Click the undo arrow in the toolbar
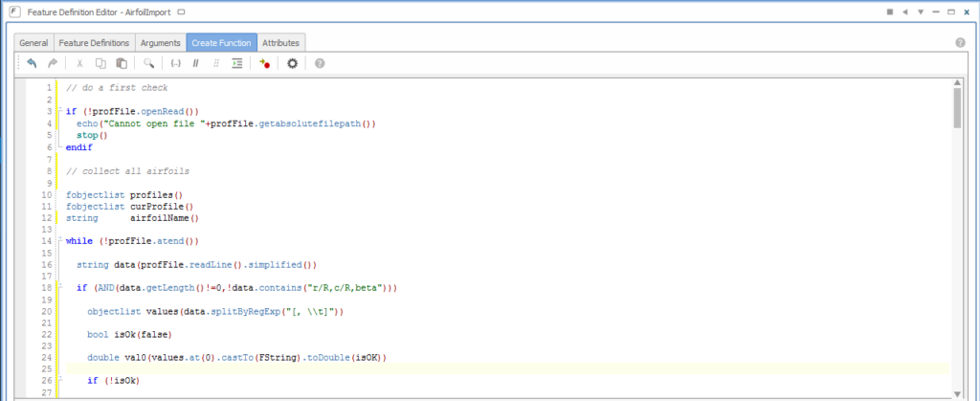This screenshot has width=980, height=401. [32, 63]
